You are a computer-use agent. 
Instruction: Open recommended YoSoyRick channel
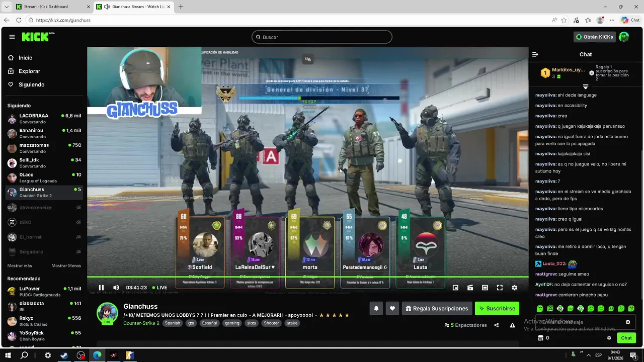pyautogui.click(x=44, y=336)
